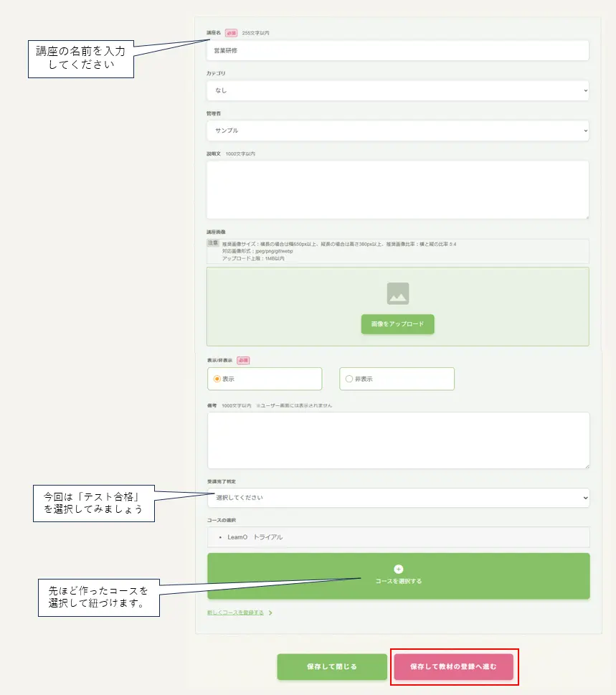Image resolution: width=616 pixels, height=695 pixels.
Task: Click the 画像をアップロード button
Action: [x=397, y=324]
